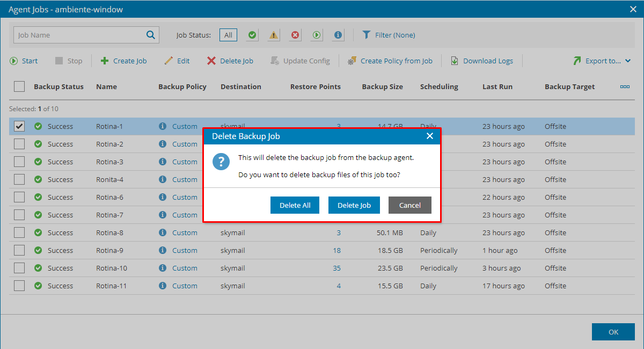Click the success status icon for Ronita-4
Image resolution: width=644 pixels, height=349 pixels.
pos(38,179)
